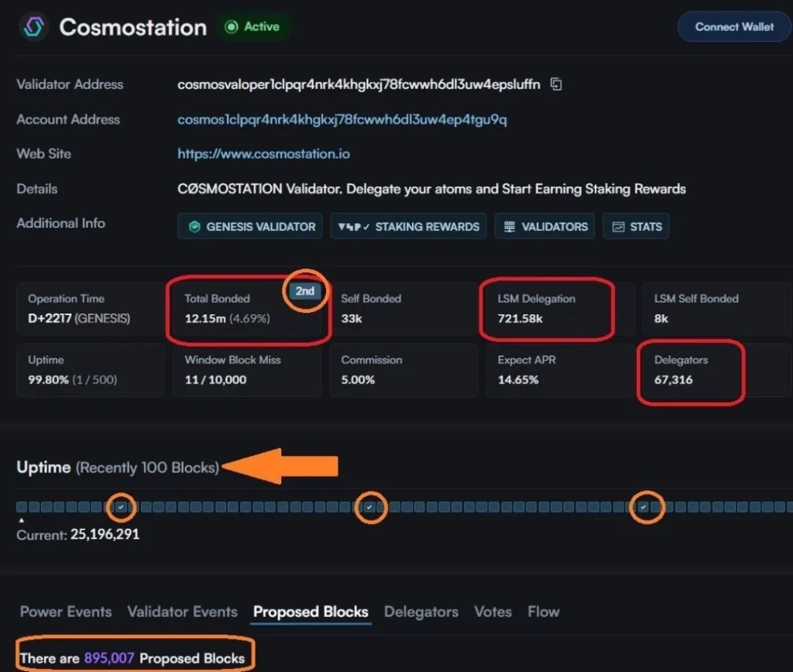Open the Votes tab
This screenshot has height=672, width=793.
493,612
